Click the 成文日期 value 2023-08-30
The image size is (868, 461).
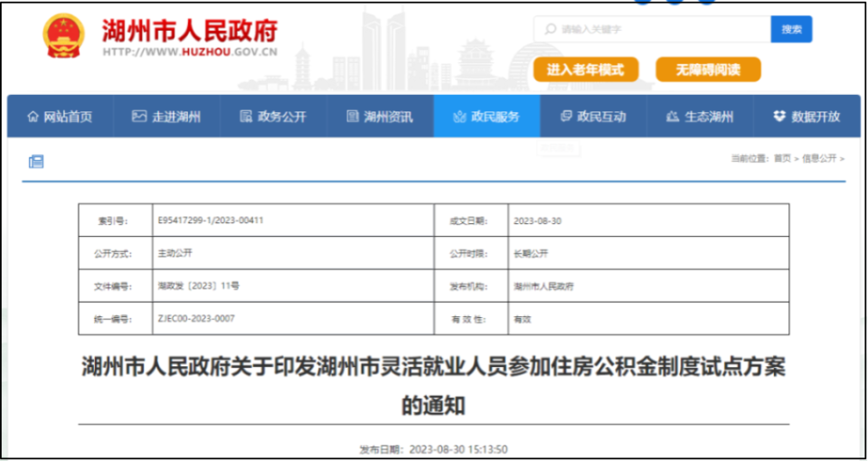click(538, 221)
